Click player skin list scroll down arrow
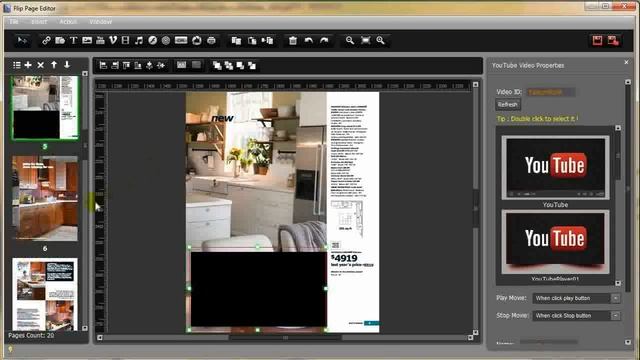The image size is (640, 360). tap(618, 283)
